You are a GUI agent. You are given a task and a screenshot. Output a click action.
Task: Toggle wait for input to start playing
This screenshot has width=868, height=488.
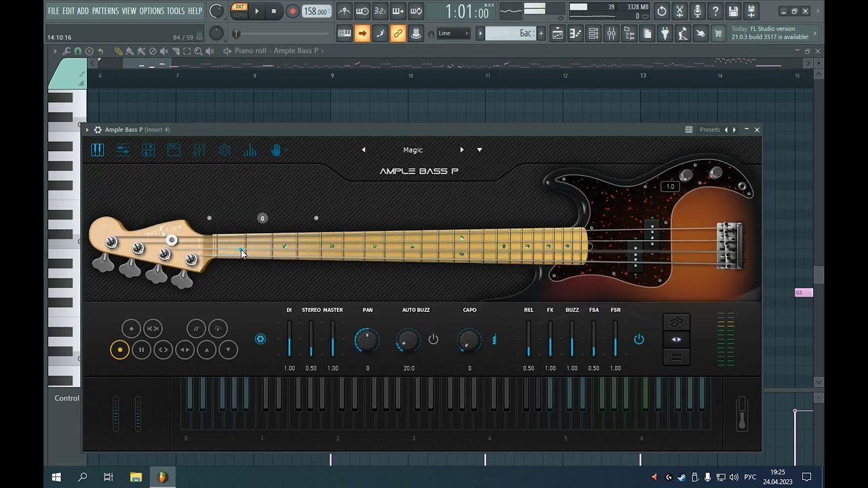[x=362, y=11]
